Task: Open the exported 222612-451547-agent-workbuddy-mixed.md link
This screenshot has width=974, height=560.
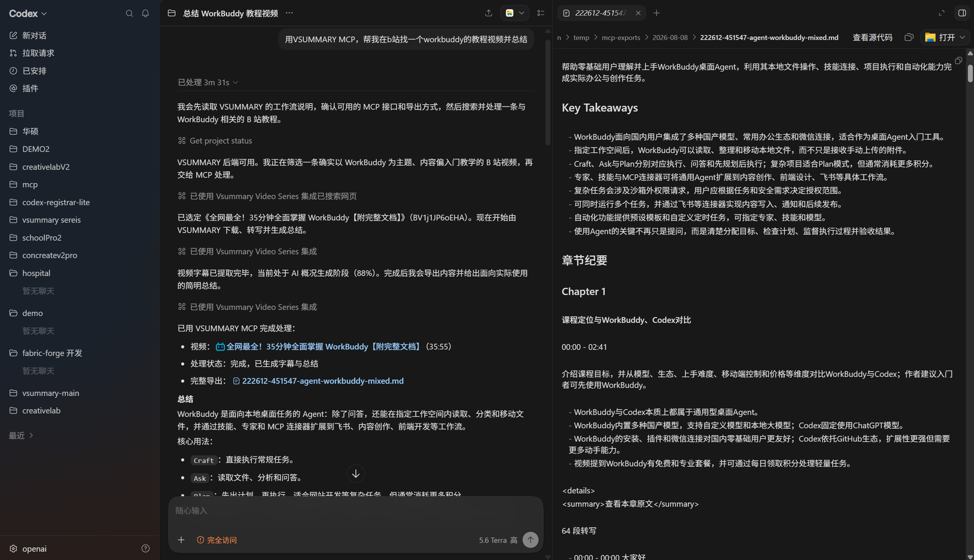Action: pos(318,381)
